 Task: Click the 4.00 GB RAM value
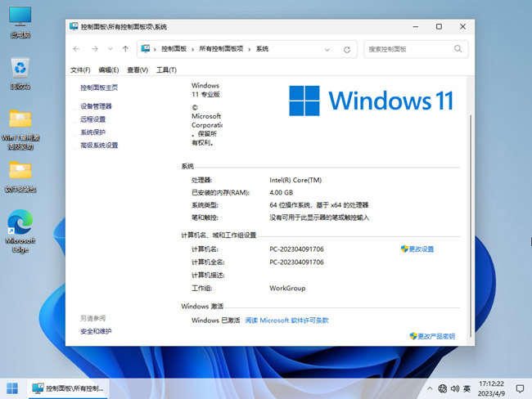(282, 193)
